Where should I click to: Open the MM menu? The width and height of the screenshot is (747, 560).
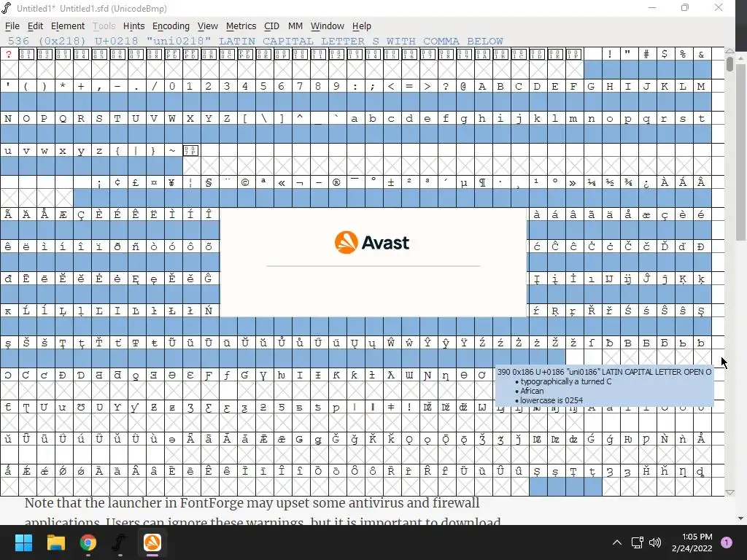tap(295, 26)
